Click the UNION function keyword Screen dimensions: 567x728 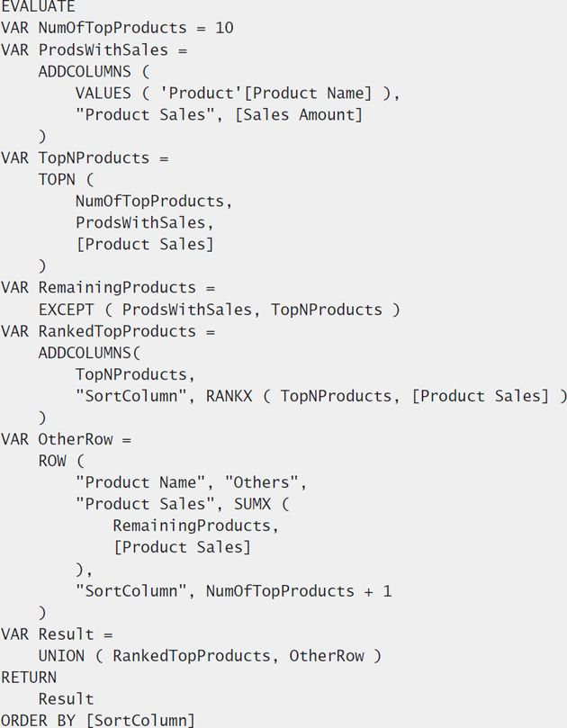61,656
